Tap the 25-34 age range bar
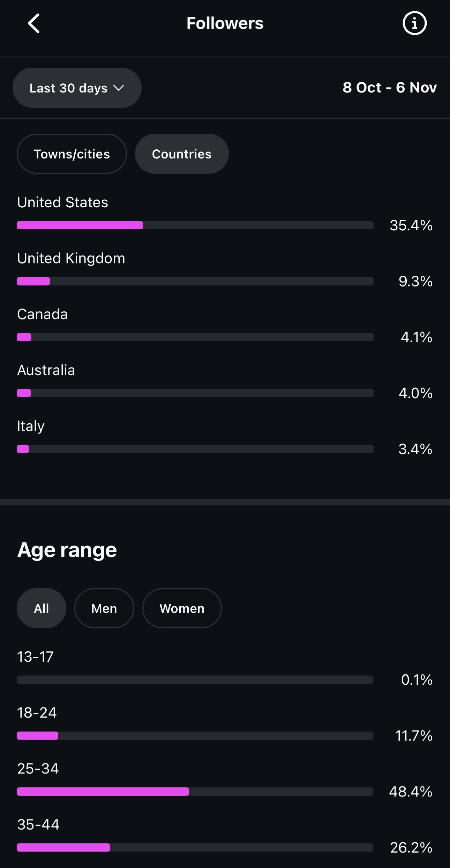Image resolution: width=450 pixels, height=868 pixels. click(x=195, y=792)
